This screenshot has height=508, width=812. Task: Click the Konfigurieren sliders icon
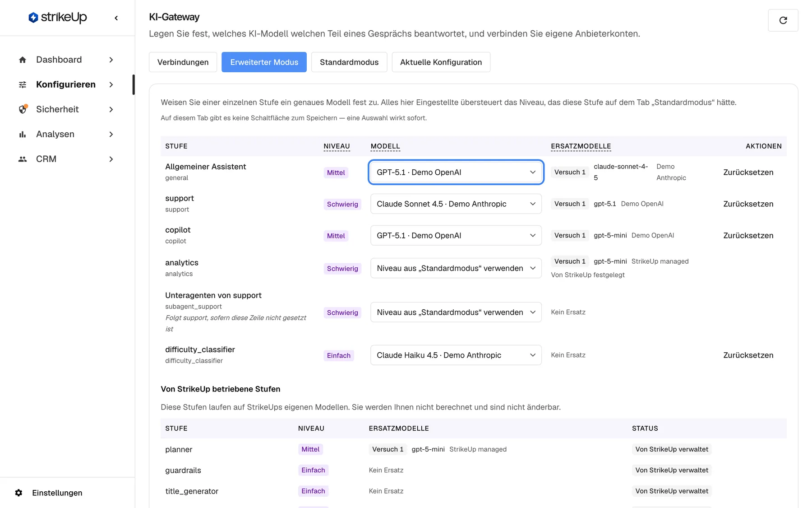tap(23, 84)
